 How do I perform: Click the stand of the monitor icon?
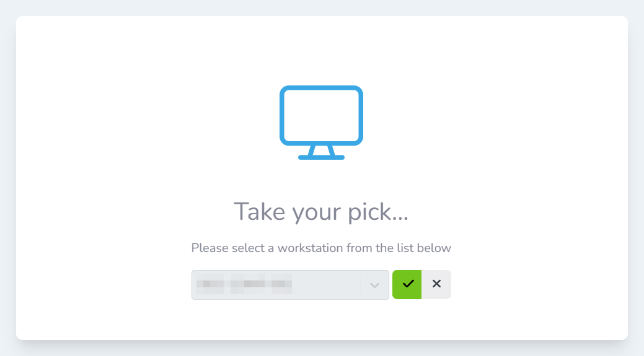pos(321,152)
